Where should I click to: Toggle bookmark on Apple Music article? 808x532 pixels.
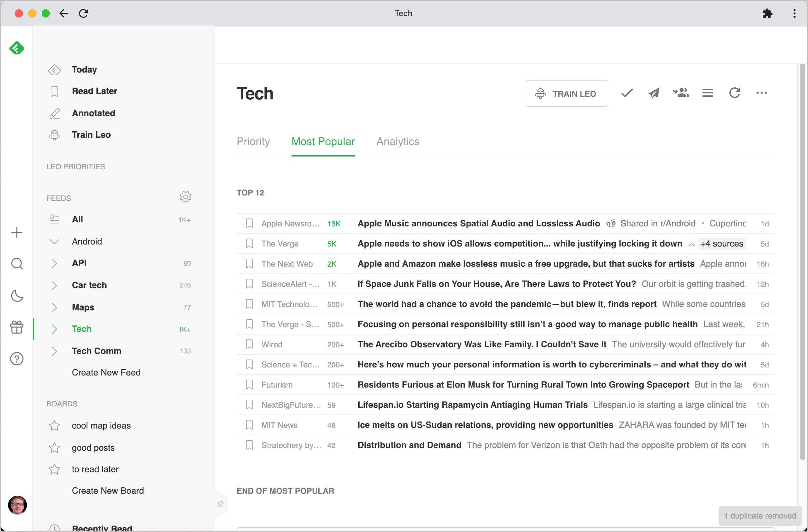pyautogui.click(x=248, y=223)
